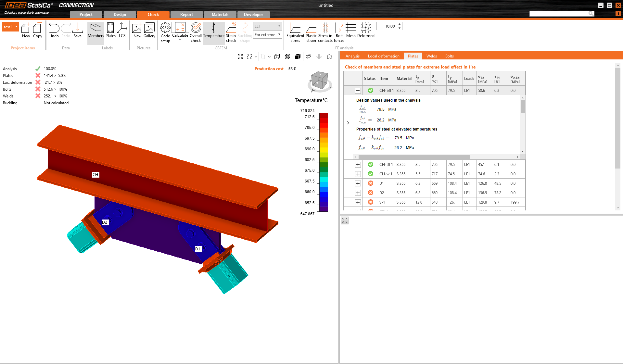Click the temperature color legend bar
The width and height of the screenshot is (623, 364).
coord(323,162)
